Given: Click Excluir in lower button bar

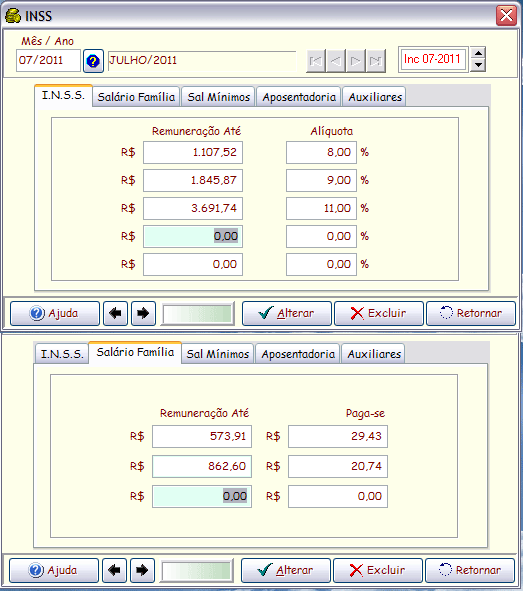Looking at the screenshot, I should click(378, 570).
